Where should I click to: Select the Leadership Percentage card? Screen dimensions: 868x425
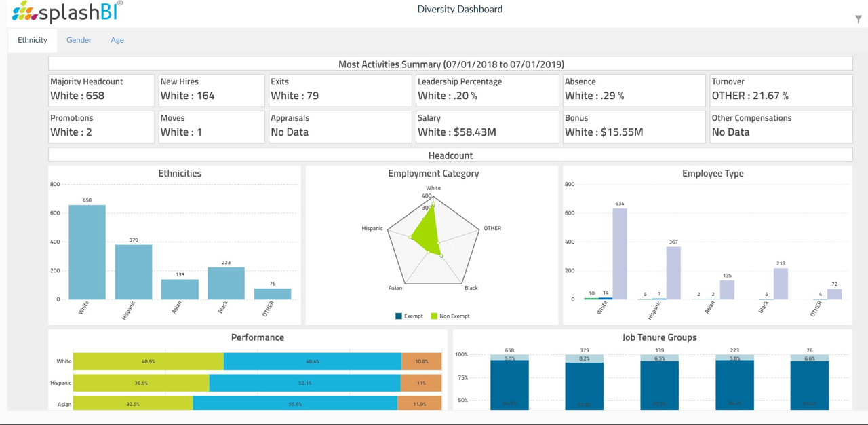coord(487,90)
